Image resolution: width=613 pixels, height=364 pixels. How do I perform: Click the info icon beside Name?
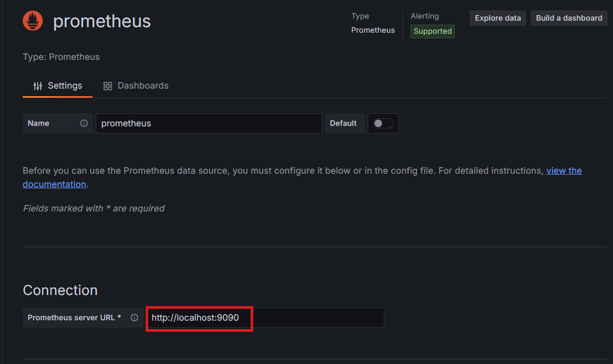click(84, 123)
